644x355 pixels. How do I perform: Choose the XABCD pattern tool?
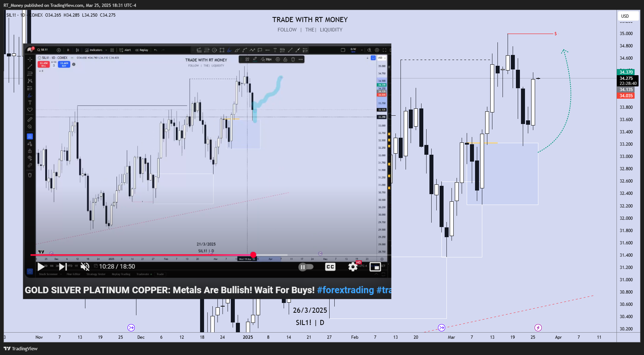coord(30,81)
